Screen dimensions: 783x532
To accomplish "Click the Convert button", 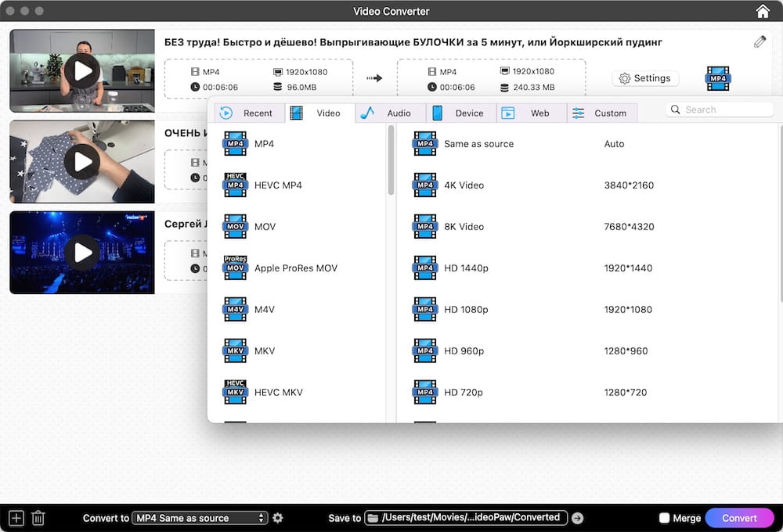I will [x=739, y=517].
